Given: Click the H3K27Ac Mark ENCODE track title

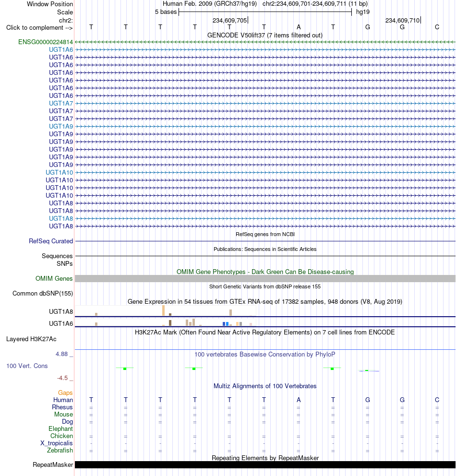Looking at the screenshot, I should [x=265, y=332].
